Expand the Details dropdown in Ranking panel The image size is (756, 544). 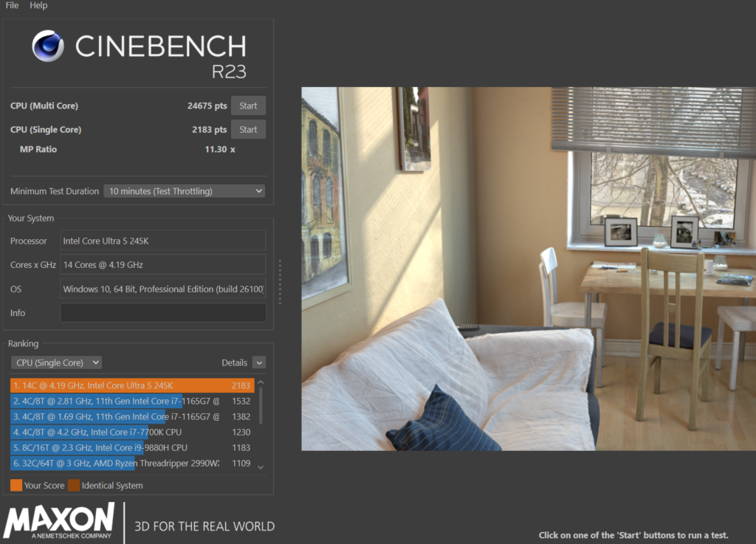click(258, 362)
